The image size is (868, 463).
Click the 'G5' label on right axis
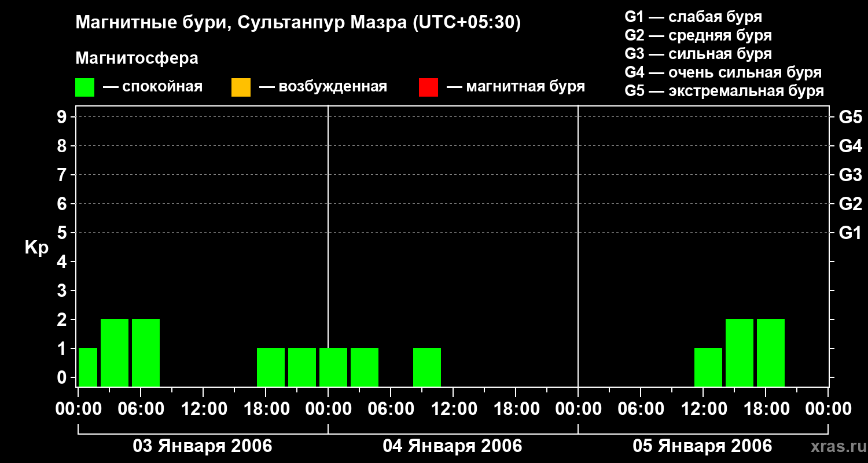pos(850,117)
